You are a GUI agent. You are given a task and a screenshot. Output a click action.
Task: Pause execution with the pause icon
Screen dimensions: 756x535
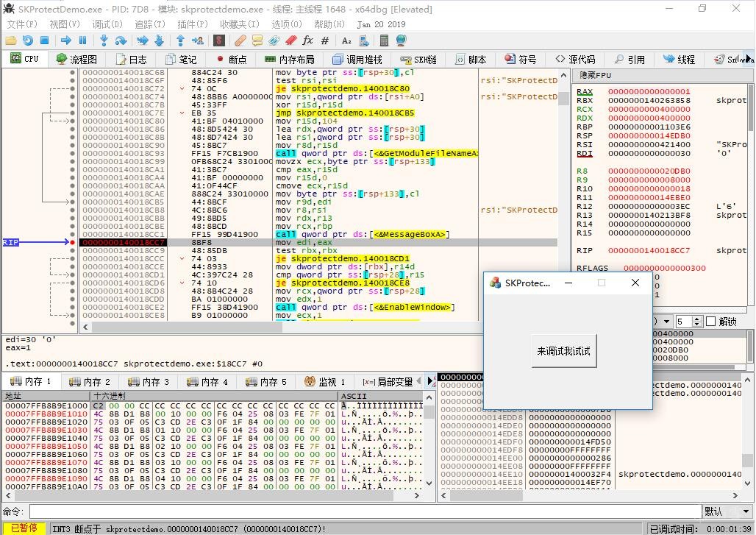[83, 40]
